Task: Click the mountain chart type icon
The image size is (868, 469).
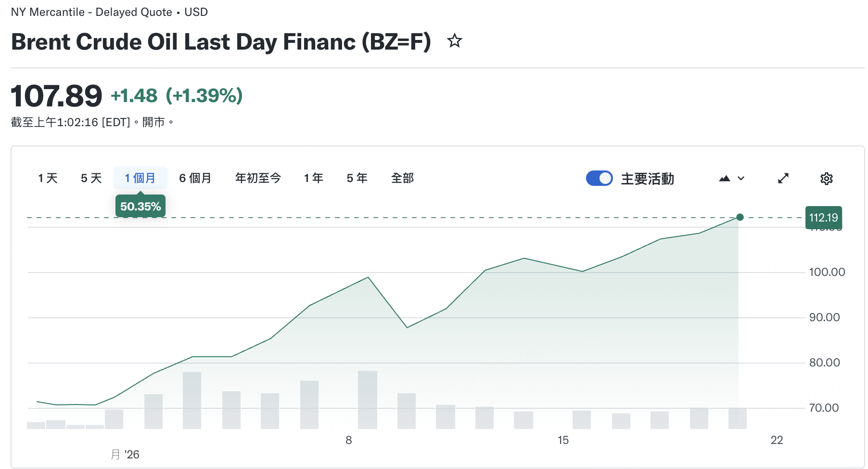Action: point(724,179)
